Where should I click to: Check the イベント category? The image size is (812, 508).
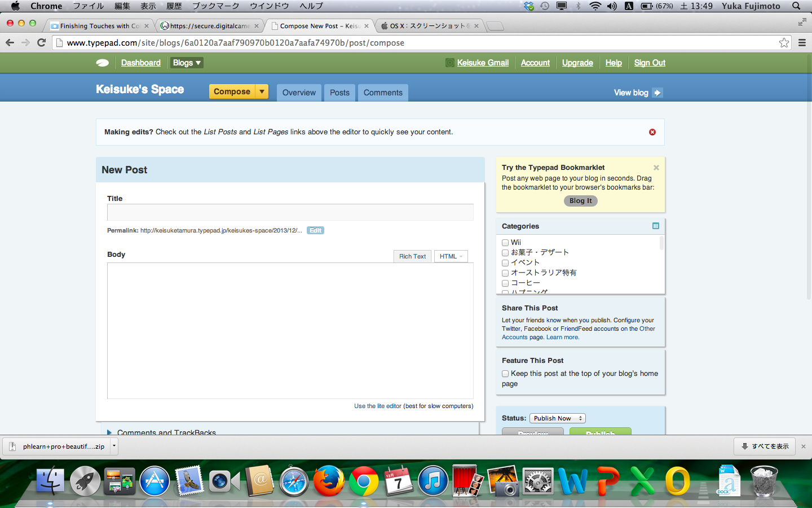coord(505,263)
